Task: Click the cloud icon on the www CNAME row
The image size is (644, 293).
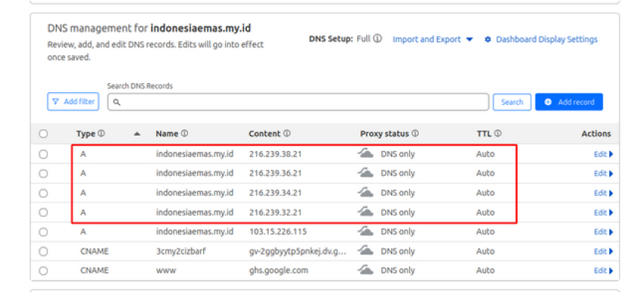Action: pos(365,270)
